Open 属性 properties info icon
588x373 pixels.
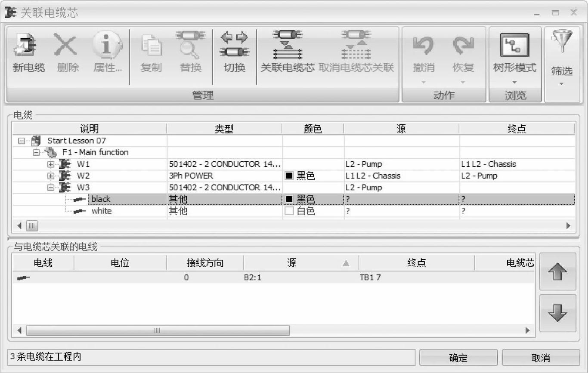(107, 45)
